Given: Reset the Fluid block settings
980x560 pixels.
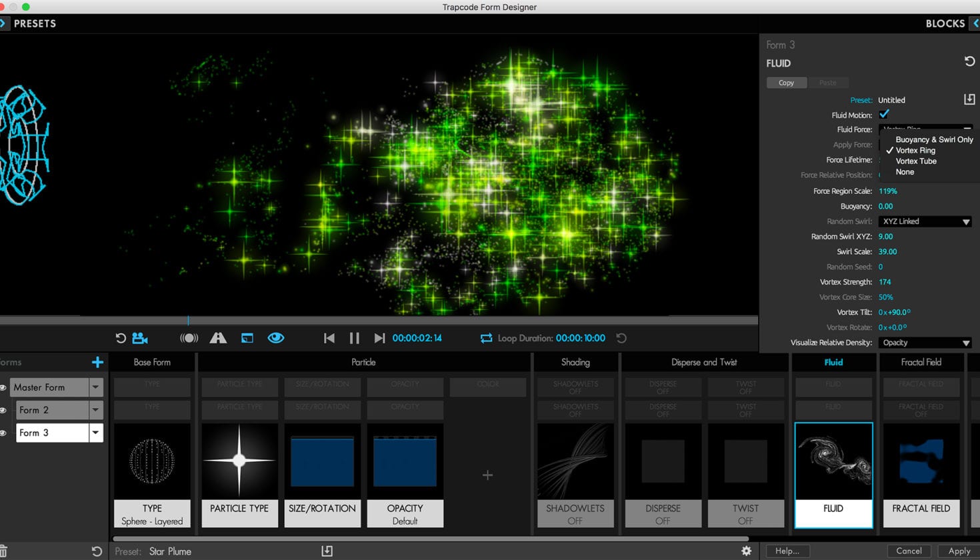Looking at the screenshot, I should pyautogui.click(x=969, y=61).
